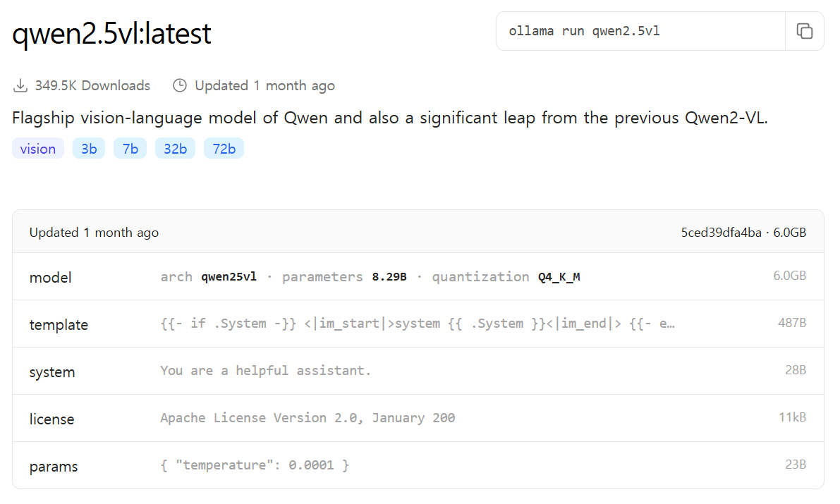Select the 7b size tag
The height and width of the screenshot is (504, 840).
pyautogui.click(x=130, y=149)
